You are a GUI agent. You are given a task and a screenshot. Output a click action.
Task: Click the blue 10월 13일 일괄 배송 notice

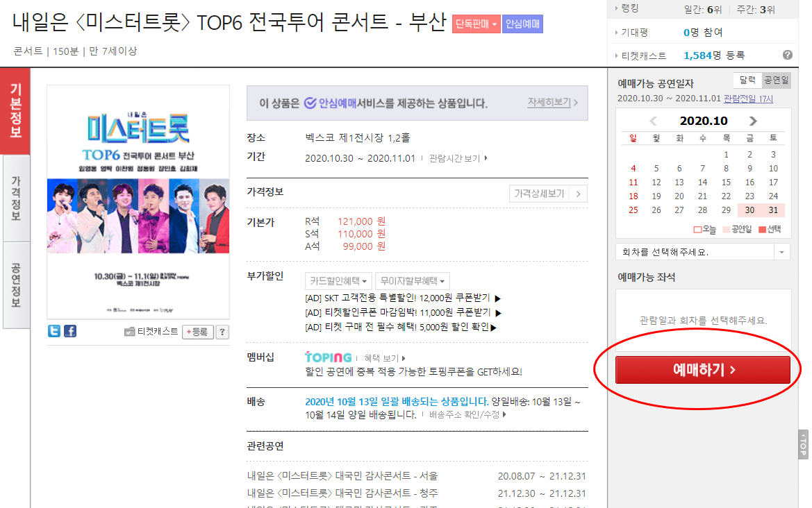coord(397,401)
